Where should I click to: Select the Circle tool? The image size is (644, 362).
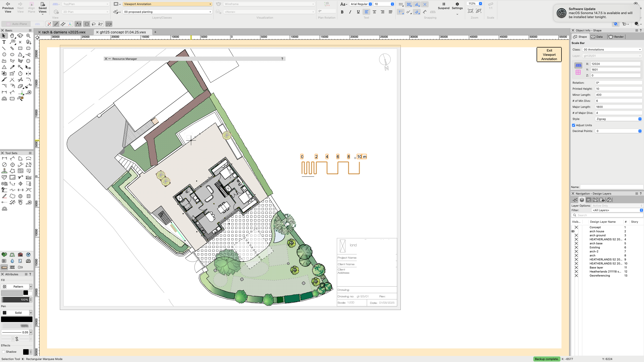(x=4, y=55)
